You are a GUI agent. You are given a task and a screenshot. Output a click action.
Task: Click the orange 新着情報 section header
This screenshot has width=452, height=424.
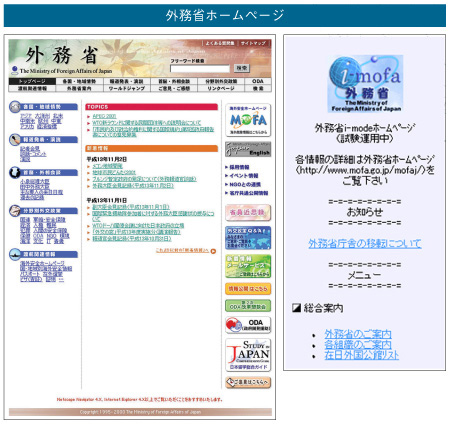152,148
